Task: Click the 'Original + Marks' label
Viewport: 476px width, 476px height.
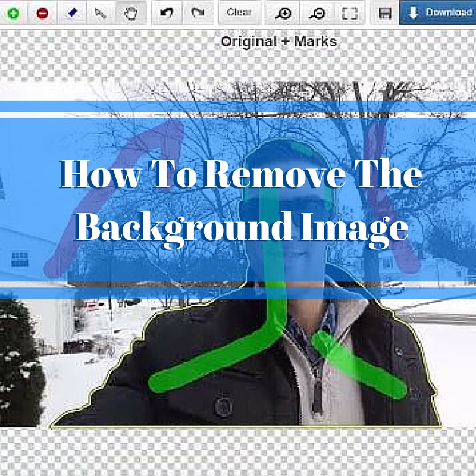Action: click(x=279, y=42)
